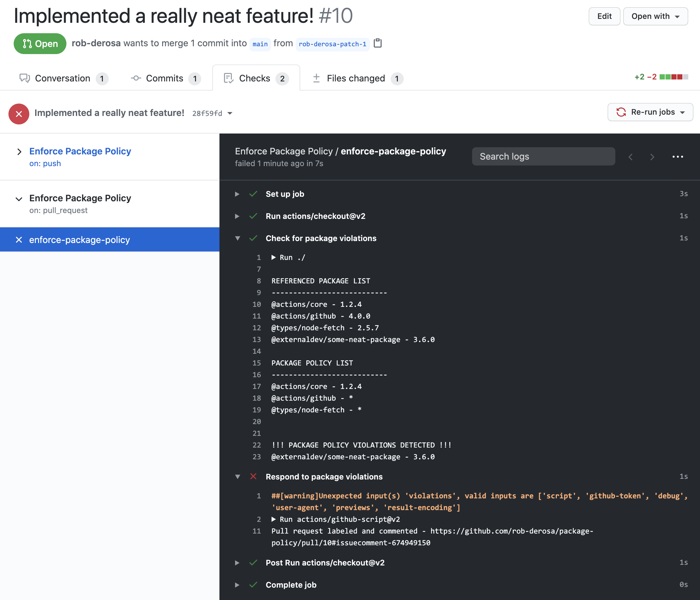
Task: Select the failed enforce-package-policy job
Action: tap(79, 240)
